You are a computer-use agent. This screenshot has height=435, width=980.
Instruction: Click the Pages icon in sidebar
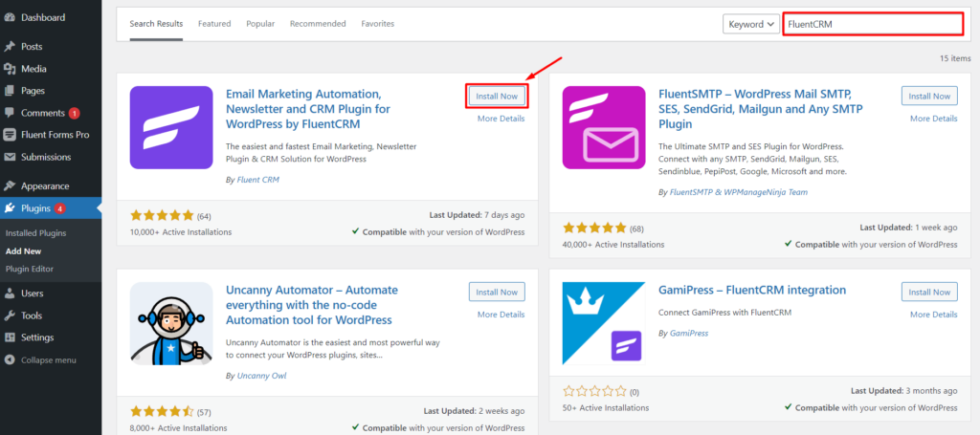click(x=10, y=91)
